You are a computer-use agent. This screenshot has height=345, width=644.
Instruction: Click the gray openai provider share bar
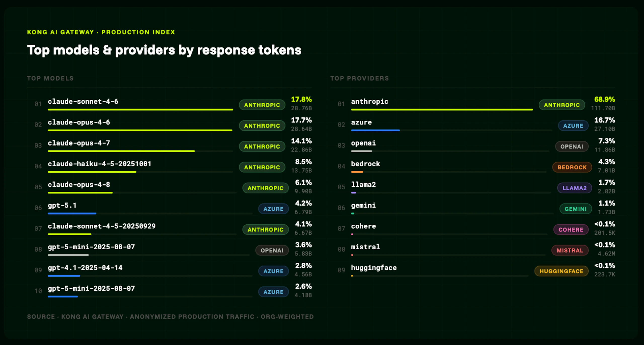click(361, 151)
